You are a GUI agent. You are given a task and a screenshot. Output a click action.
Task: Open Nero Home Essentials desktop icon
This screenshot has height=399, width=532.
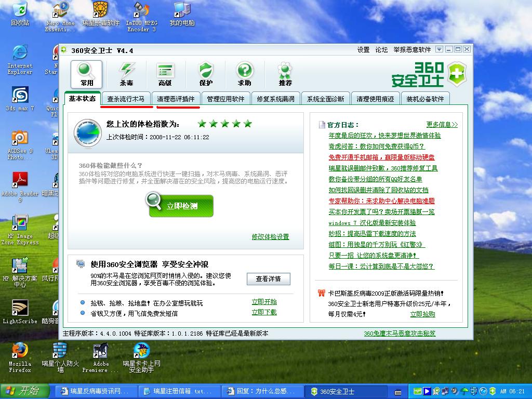pos(60,17)
